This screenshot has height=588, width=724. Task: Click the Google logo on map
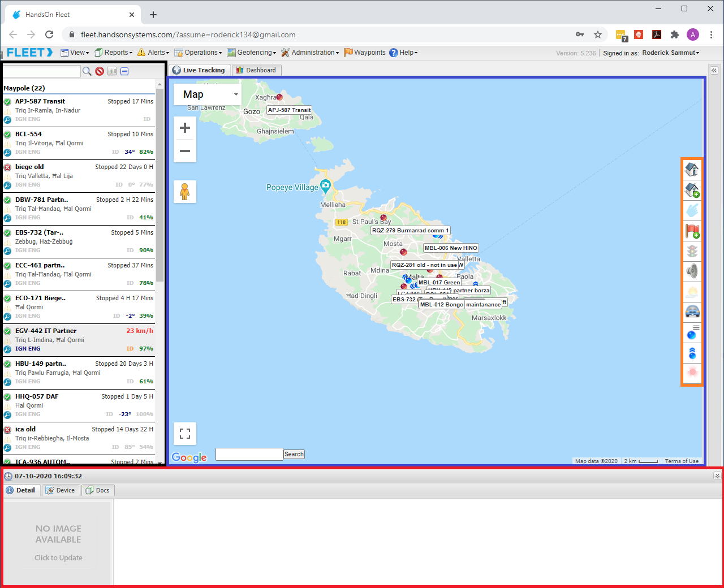tap(189, 457)
